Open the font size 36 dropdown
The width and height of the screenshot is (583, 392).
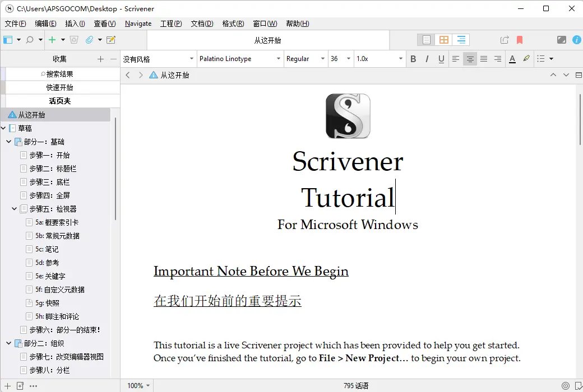[341, 59]
